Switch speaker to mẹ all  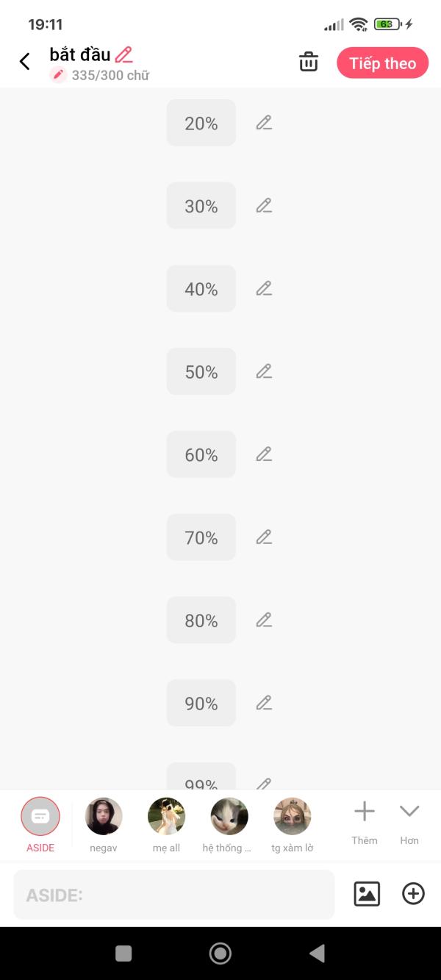pos(166,817)
